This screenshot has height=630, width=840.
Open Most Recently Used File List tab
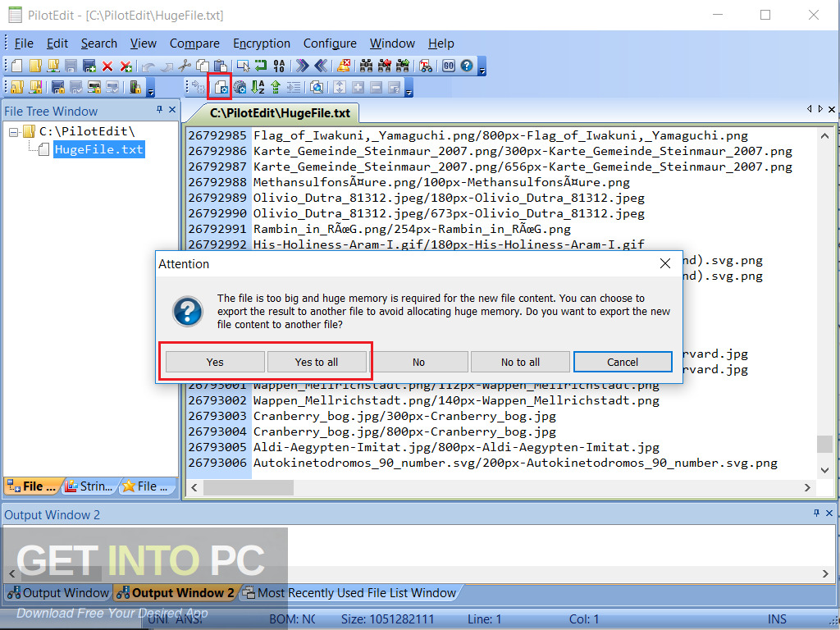(x=349, y=593)
